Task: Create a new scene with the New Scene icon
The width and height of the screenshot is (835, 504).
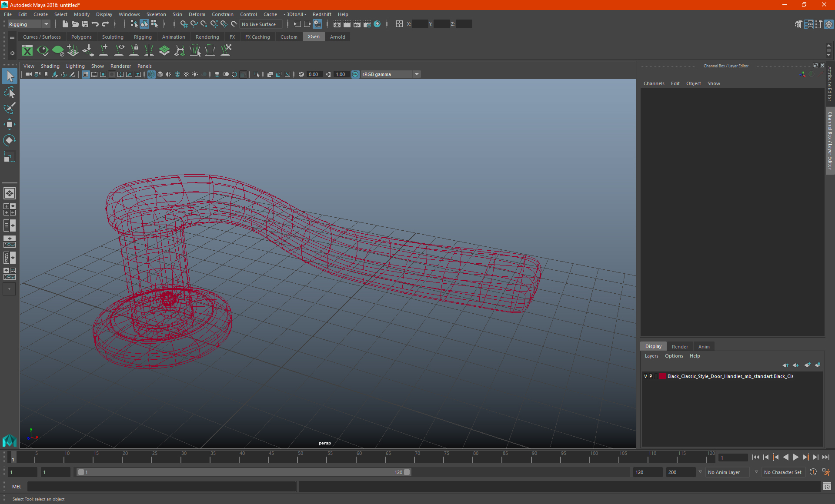Action: (65, 24)
